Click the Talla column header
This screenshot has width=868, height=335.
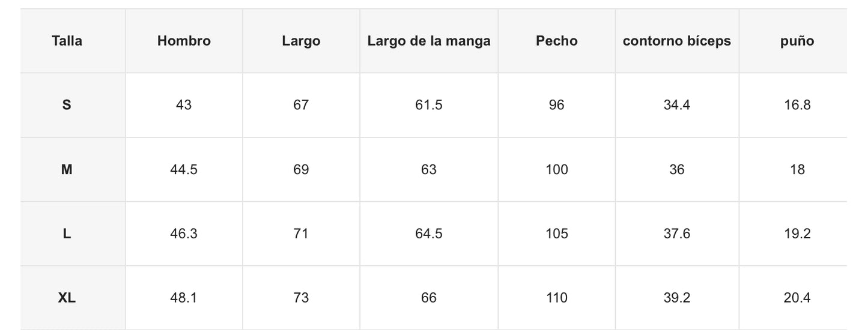coord(67,41)
